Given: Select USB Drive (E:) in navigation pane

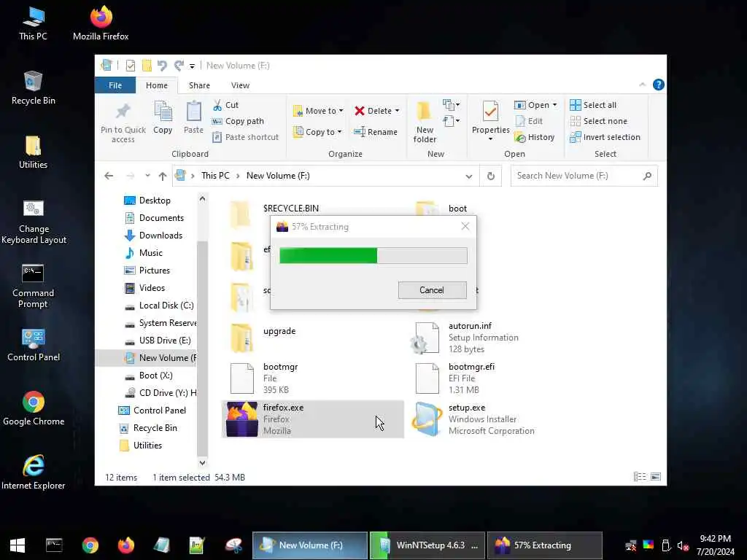Looking at the screenshot, I should pos(158,341).
